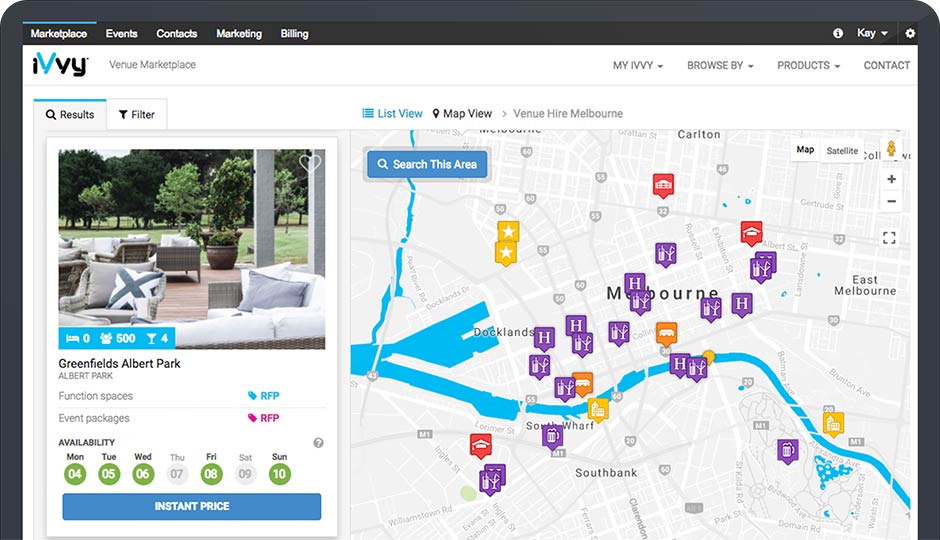This screenshot has width=940, height=540.
Task: Switch map to Satellite view
Action: 842,151
